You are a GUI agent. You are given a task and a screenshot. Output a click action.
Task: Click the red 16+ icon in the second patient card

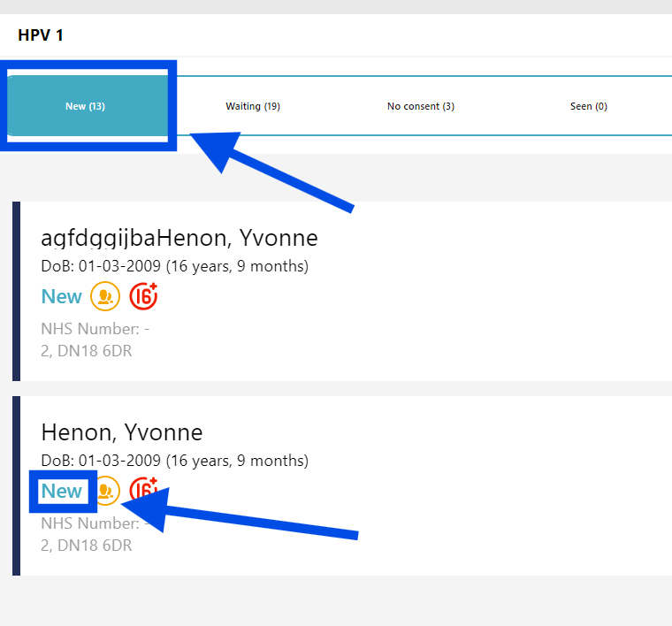tap(143, 491)
